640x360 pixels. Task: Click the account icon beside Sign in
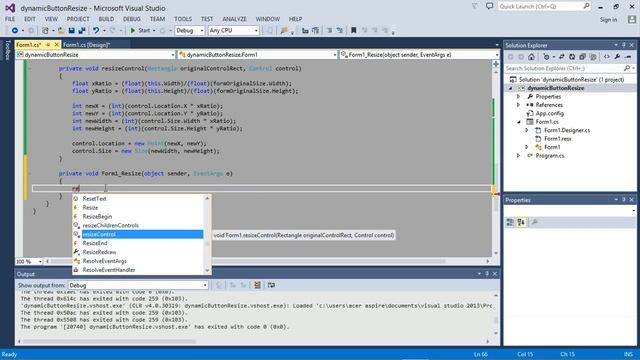(632, 19)
